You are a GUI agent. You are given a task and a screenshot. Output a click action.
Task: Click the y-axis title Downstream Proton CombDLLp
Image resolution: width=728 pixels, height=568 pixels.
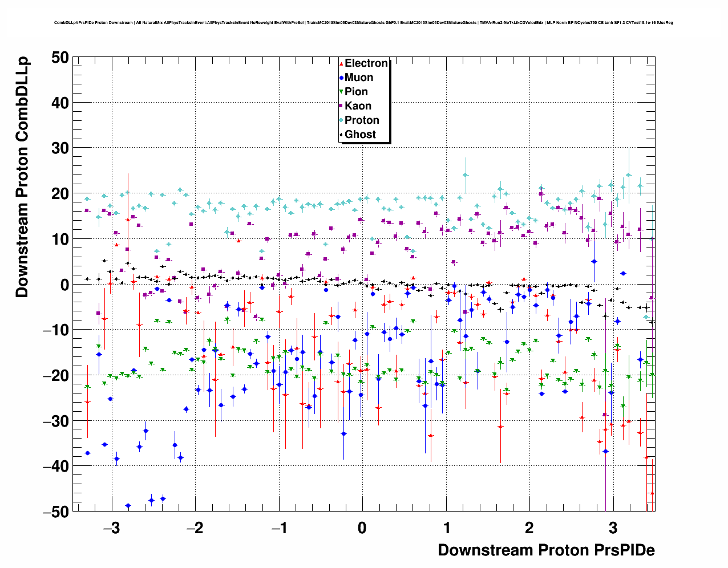point(22,177)
